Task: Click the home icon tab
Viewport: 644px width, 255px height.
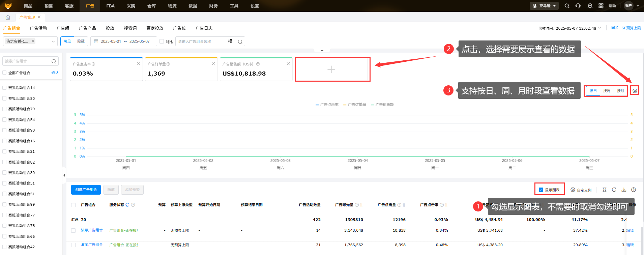Action: tap(8, 17)
